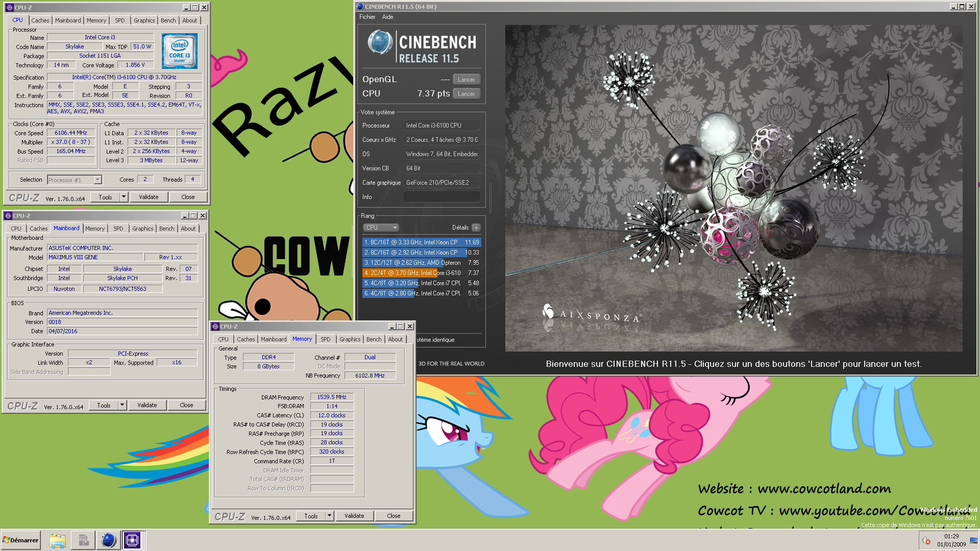Click the CPU-Z title icon in top window

[9, 7]
